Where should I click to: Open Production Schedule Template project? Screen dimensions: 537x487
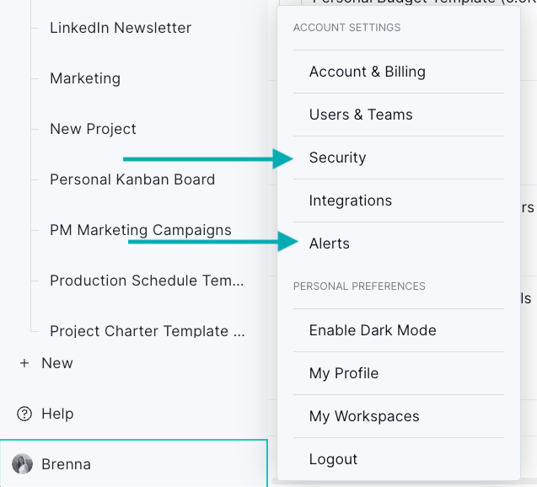147,280
